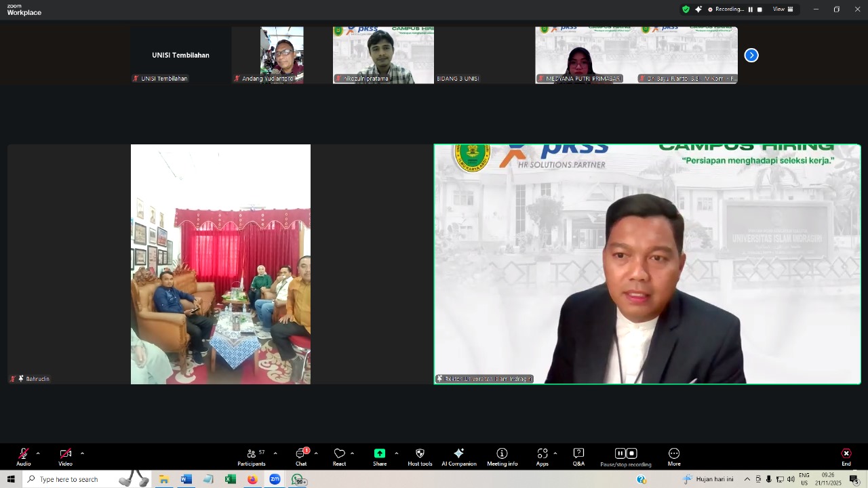
Task: Open the Participants panel
Action: tap(252, 457)
